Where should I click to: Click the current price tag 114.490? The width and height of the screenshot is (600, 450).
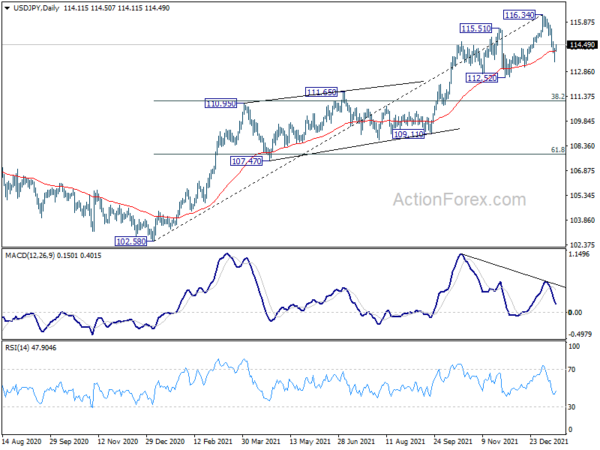tap(582, 45)
